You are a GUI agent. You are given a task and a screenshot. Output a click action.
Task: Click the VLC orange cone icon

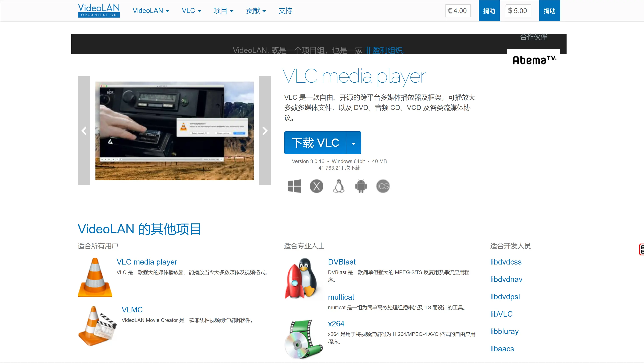click(95, 277)
